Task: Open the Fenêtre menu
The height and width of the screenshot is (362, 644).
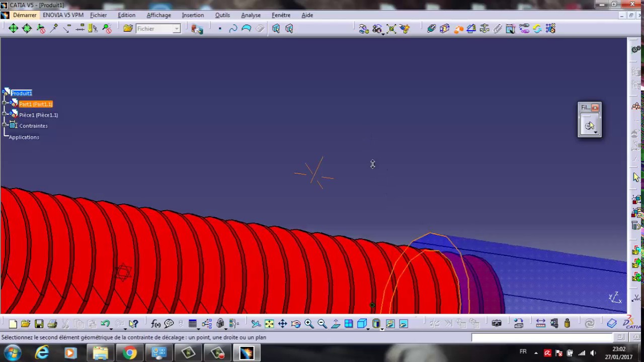Action: 281,15
